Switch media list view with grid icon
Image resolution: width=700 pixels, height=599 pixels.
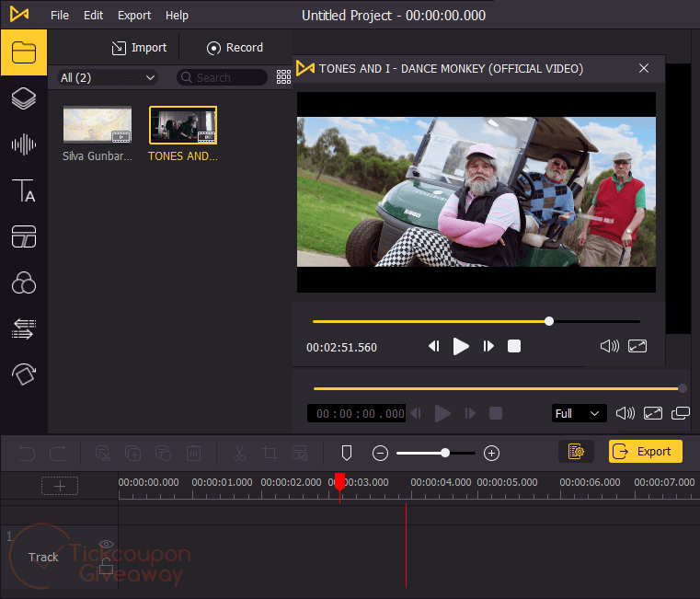click(283, 78)
